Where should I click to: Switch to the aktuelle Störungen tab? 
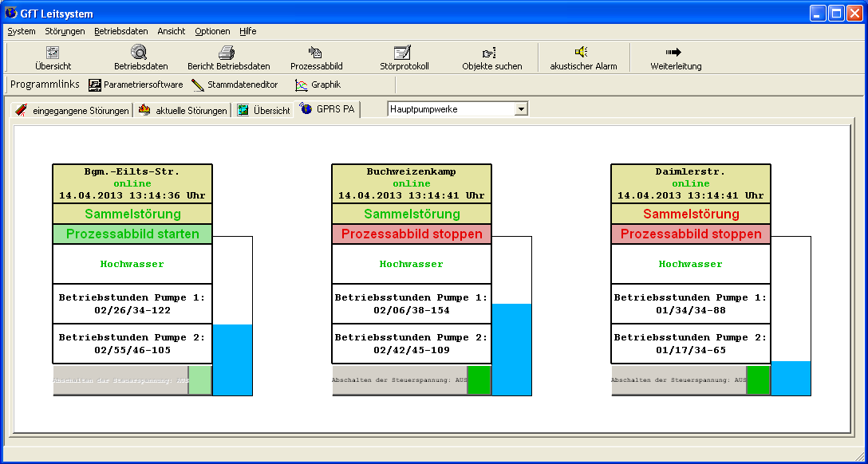coord(183,111)
